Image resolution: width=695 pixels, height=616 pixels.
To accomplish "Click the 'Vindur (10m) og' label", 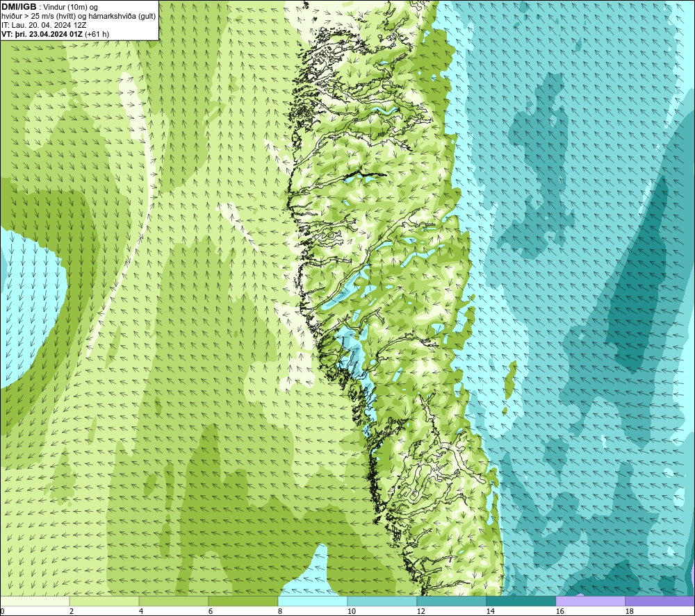I will [72, 8].
